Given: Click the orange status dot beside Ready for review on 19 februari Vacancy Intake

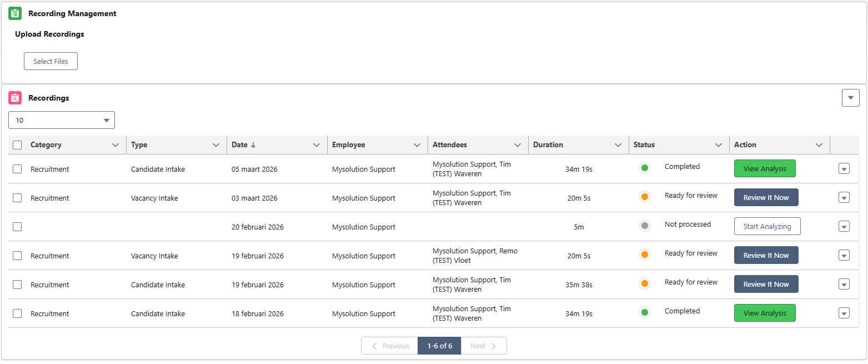Looking at the screenshot, I should 644,253.
